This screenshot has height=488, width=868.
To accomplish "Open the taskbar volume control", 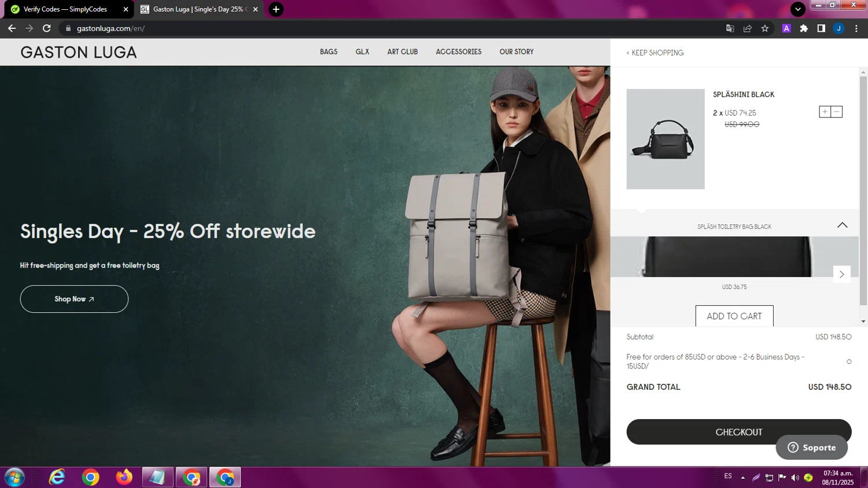I will coord(795,478).
